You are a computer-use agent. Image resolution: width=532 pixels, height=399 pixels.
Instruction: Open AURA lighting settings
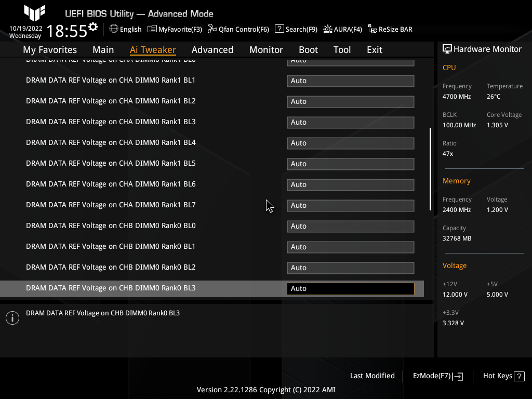(x=342, y=29)
